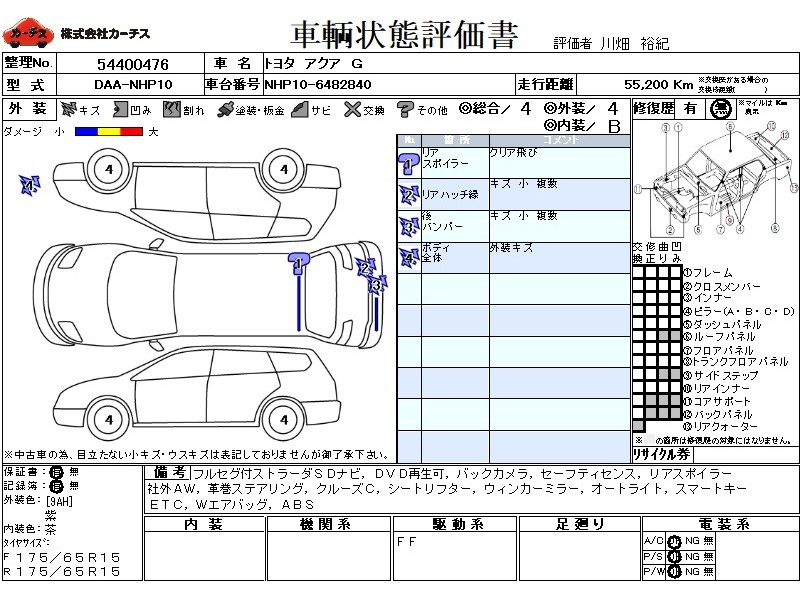Viewport: 800px width, 600px height.
Task: Select the サビ rust legend icon
Action: 300,109
